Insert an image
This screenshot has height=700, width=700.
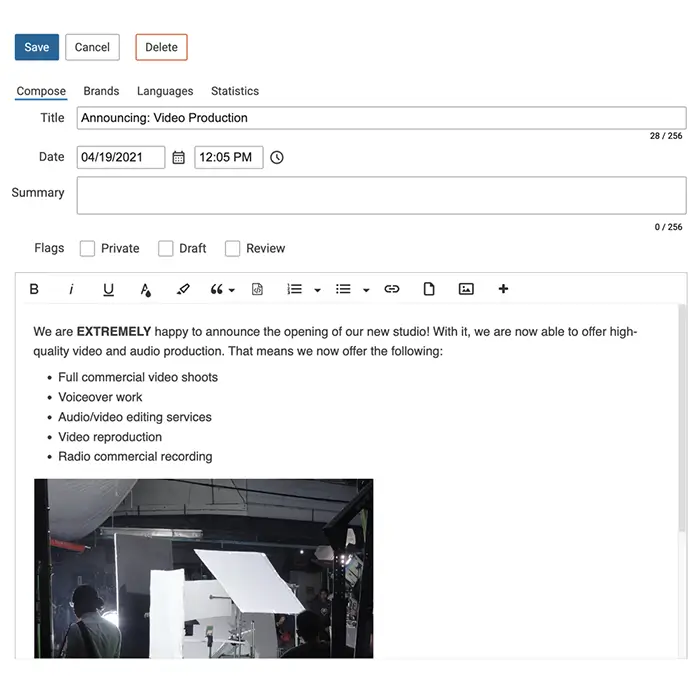point(466,289)
